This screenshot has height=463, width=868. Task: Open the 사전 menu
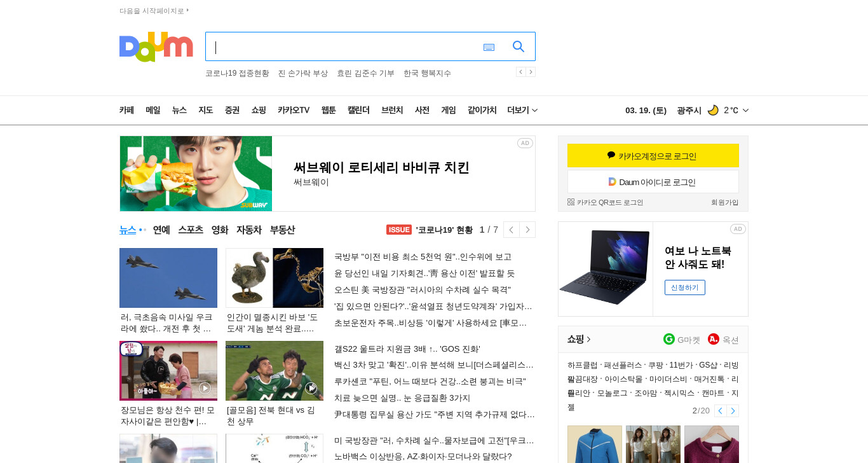click(x=422, y=110)
